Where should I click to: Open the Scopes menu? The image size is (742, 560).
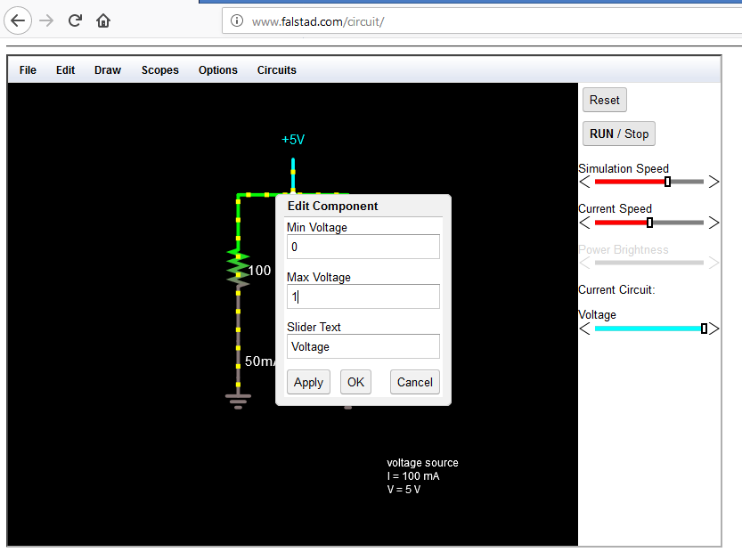160,70
